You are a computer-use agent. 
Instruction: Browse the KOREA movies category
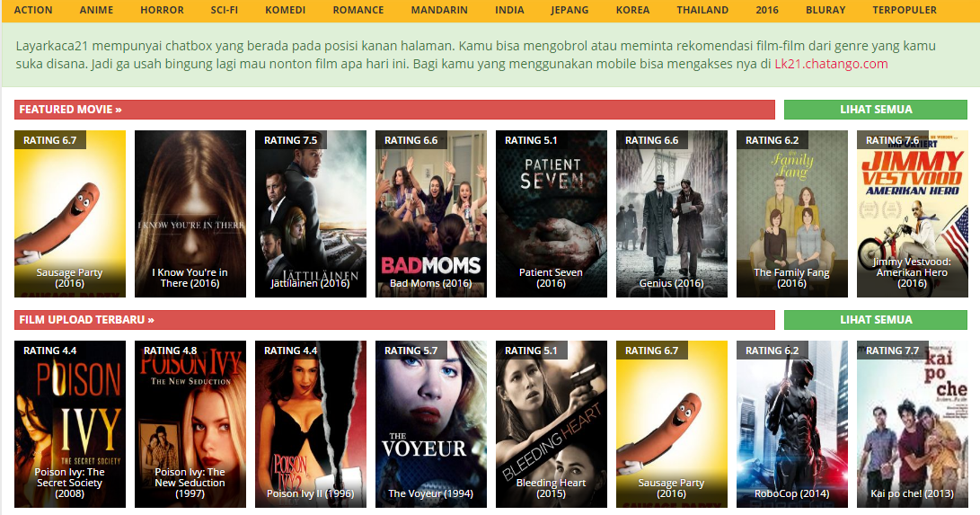pyautogui.click(x=632, y=10)
